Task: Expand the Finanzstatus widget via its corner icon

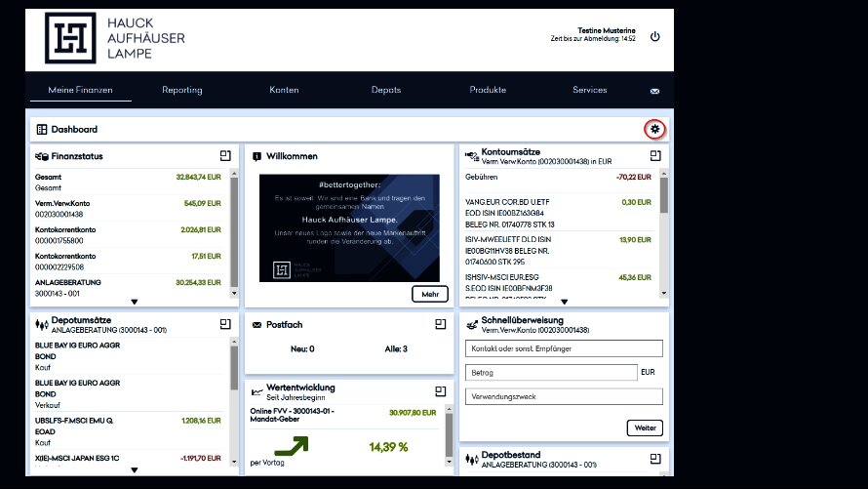Action: [225, 155]
